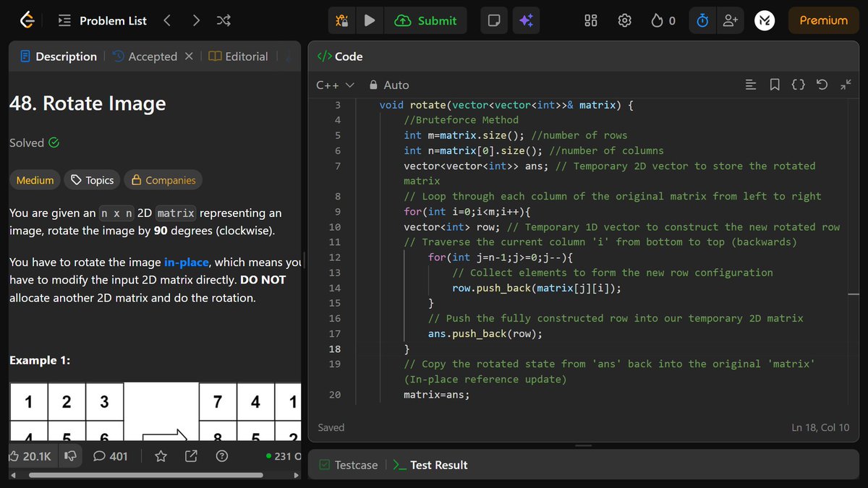Viewport: 868px width, 488px height.
Task: Open the 401 comments
Action: point(110,456)
